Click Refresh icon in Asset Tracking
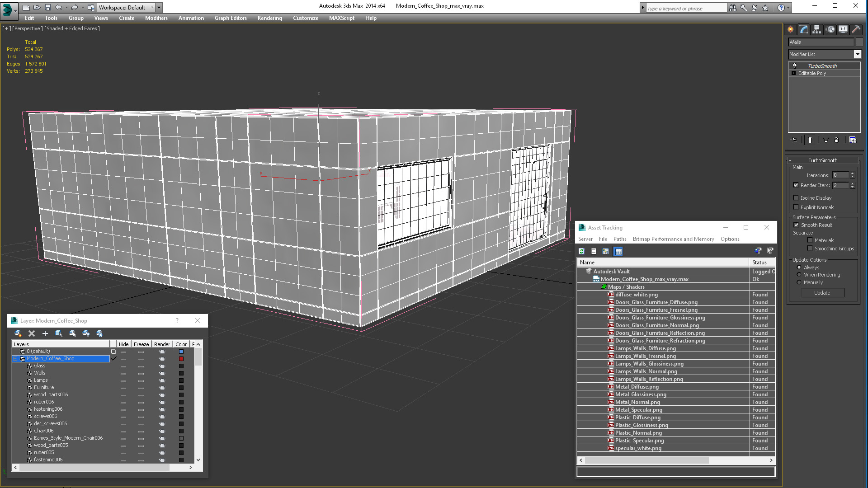This screenshot has height=488, width=868. pos(581,251)
